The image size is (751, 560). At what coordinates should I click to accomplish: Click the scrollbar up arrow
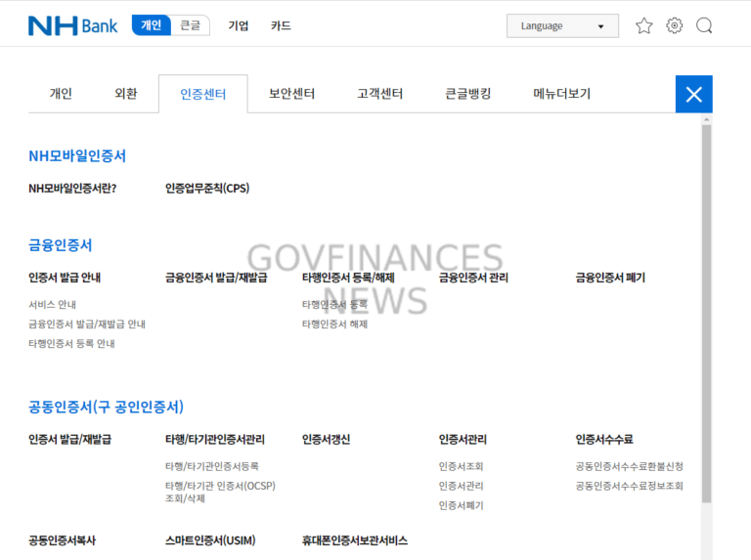706,118
